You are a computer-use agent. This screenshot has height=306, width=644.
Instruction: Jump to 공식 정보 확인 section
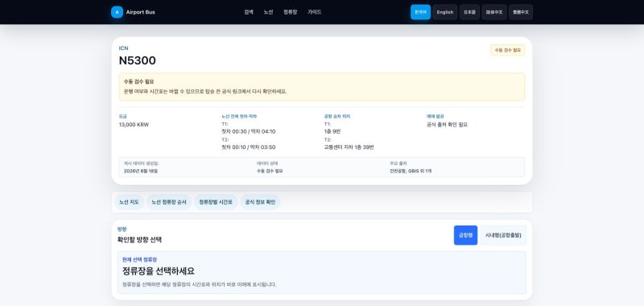pos(260,202)
